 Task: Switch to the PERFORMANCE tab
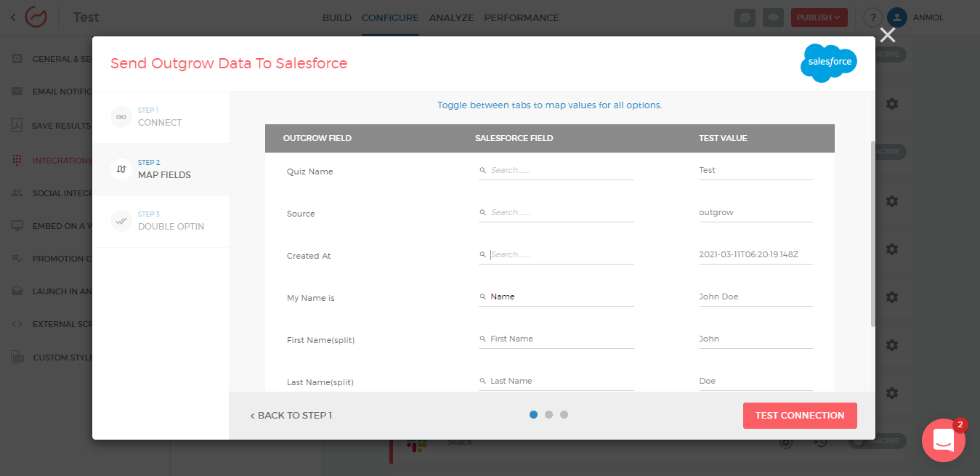click(522, 17)
